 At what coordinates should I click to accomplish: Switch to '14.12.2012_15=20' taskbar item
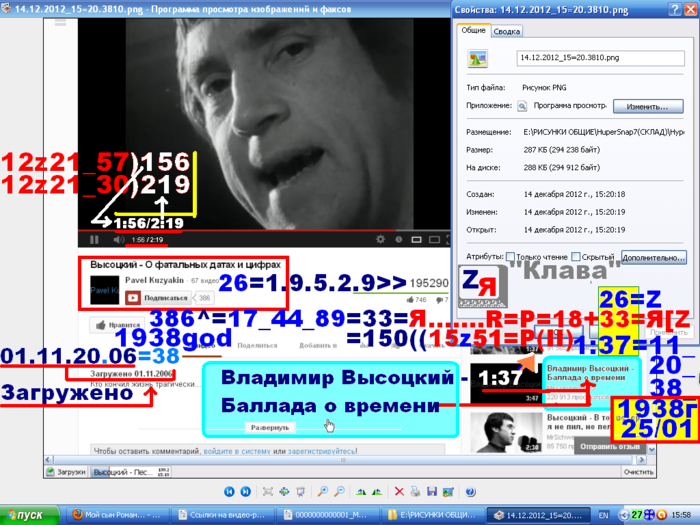tap(538, 515)
